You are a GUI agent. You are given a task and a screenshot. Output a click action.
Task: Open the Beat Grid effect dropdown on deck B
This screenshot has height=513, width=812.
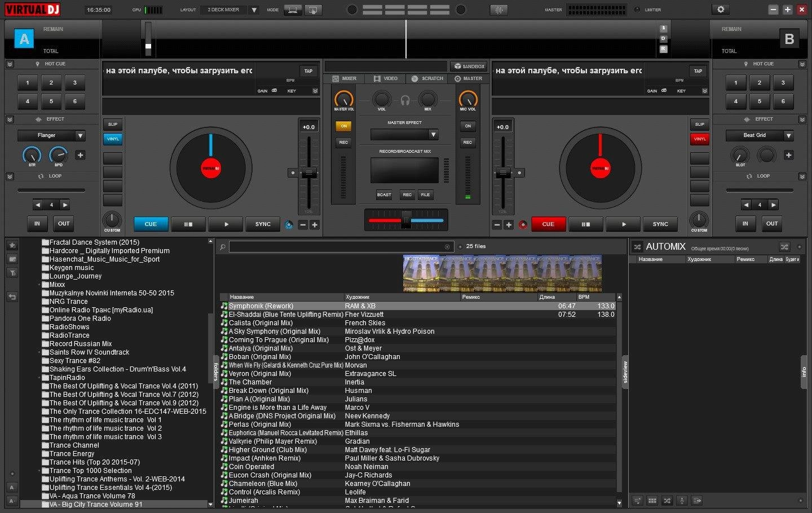[x=788, y=135]
